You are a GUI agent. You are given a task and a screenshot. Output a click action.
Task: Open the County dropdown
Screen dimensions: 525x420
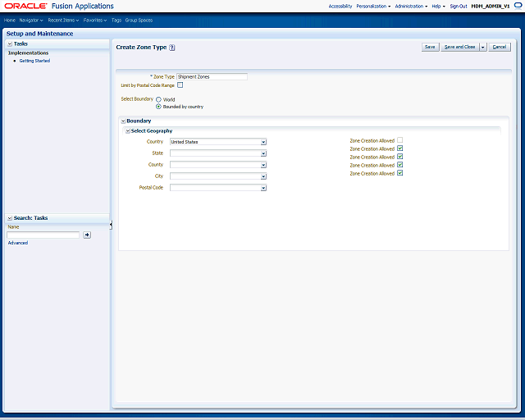pyautogui.click(x=263, y=165)
